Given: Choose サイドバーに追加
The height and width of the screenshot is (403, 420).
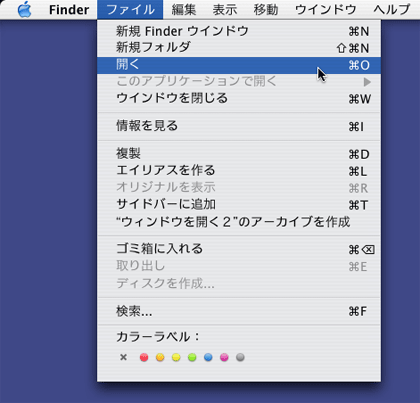Looking at the screenshot, I should (239, 205).
